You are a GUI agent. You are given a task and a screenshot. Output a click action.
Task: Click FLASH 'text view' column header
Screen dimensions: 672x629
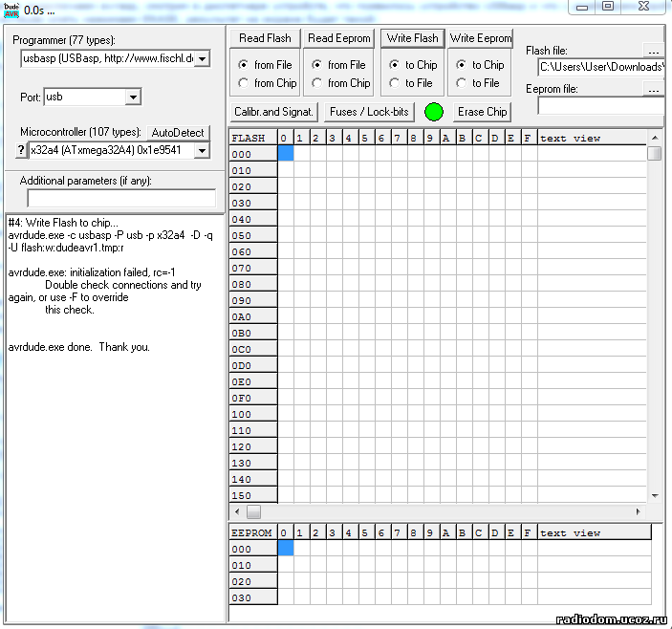(x=592, y=138)
